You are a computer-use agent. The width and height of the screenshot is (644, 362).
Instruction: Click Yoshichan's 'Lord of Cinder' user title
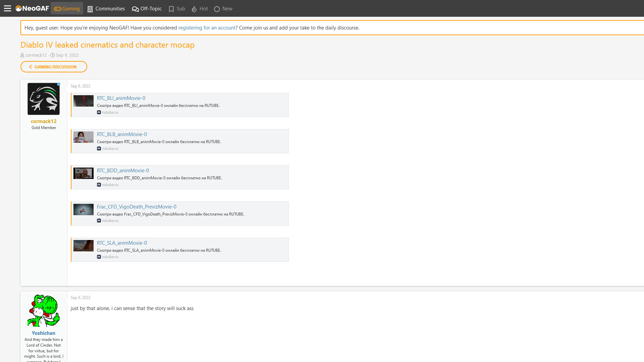pos(44,349)
